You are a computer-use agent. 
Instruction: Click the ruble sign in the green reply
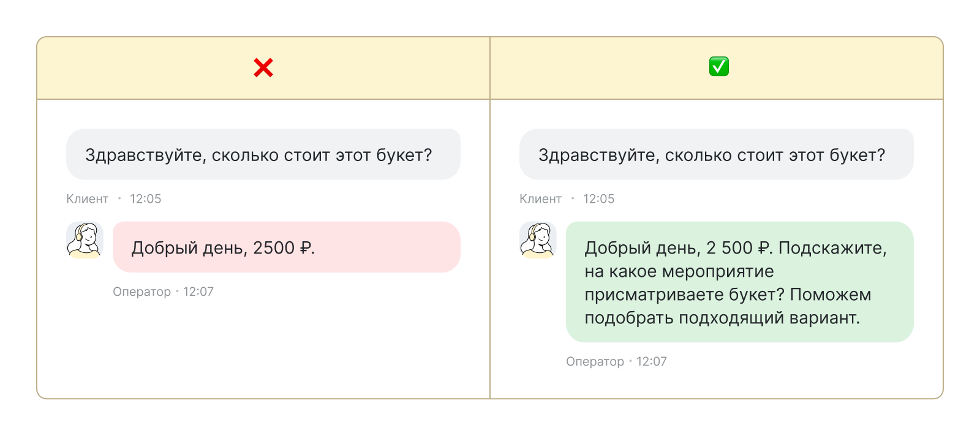(764, 248)
